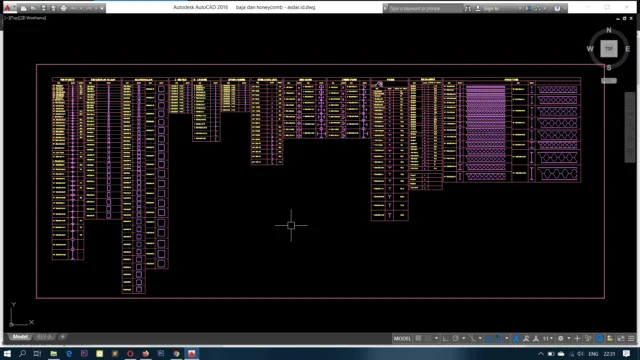The image size is (640, 360).
Task: Click the MODEL space button
Action: coord(402,338)
